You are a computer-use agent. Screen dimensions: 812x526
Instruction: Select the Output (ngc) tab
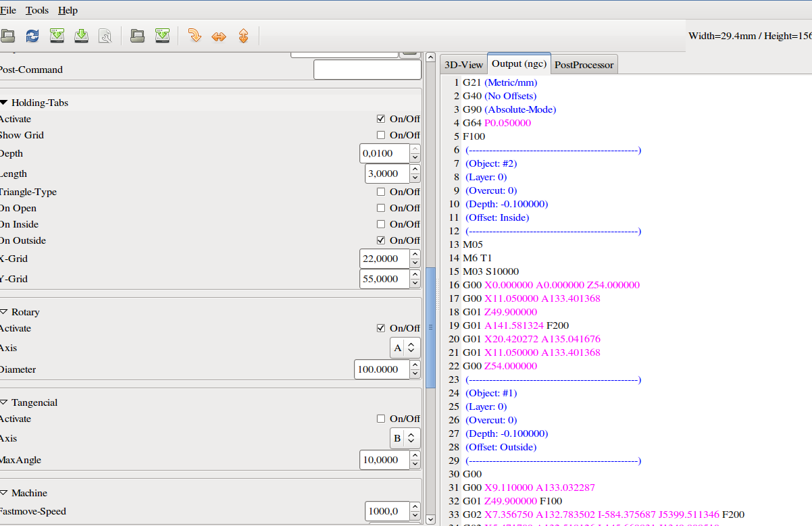pyautogui.click(x=519, y=63)
